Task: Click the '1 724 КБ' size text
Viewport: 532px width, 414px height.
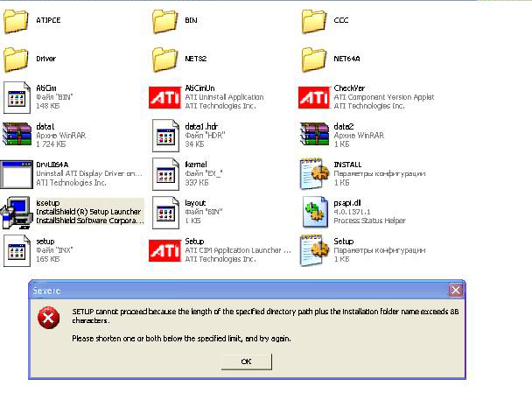Action: tap(51, 144)
